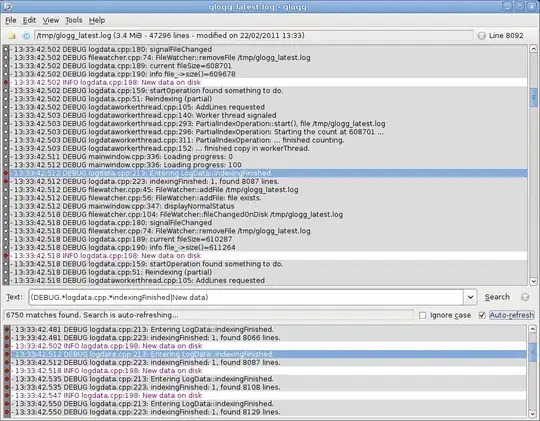Click the filtered results scrollbar thumb
Image resolution: width=540 pixels, height=421 pixels.
tap(532, 352)
